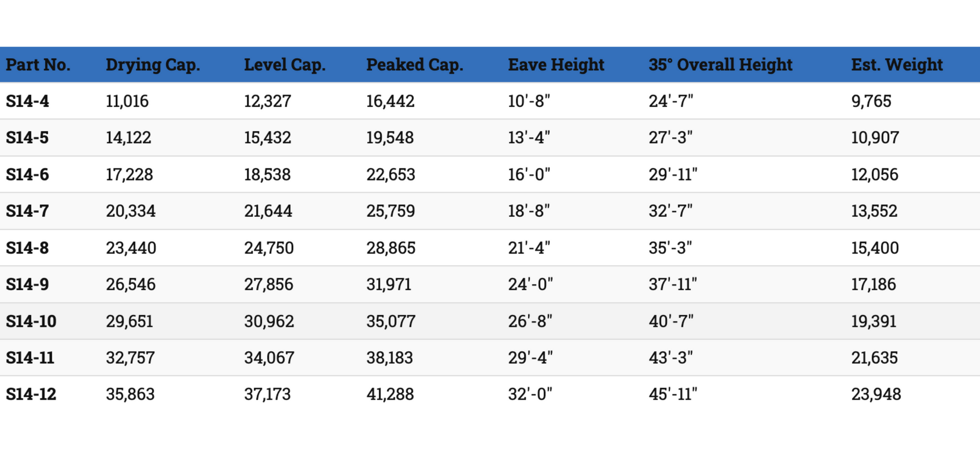Select the 11,016 drying capacity cell

coord(127,101)
